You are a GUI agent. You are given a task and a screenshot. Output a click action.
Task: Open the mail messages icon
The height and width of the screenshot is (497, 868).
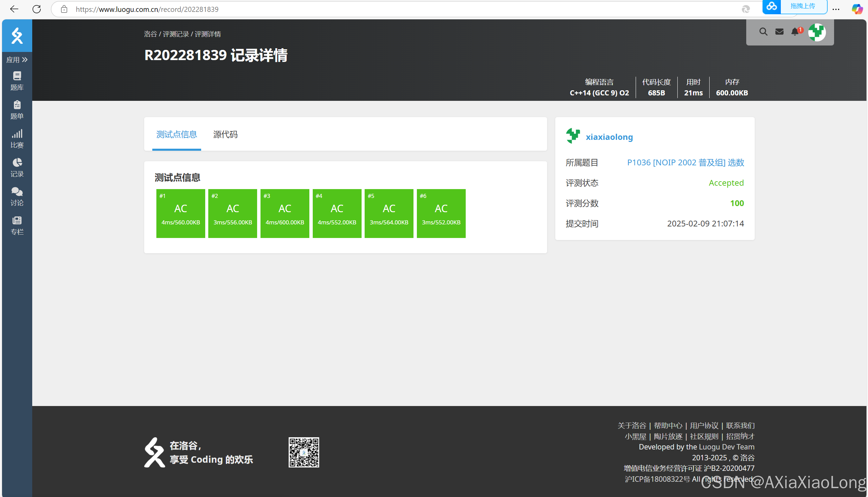(779, 32)
